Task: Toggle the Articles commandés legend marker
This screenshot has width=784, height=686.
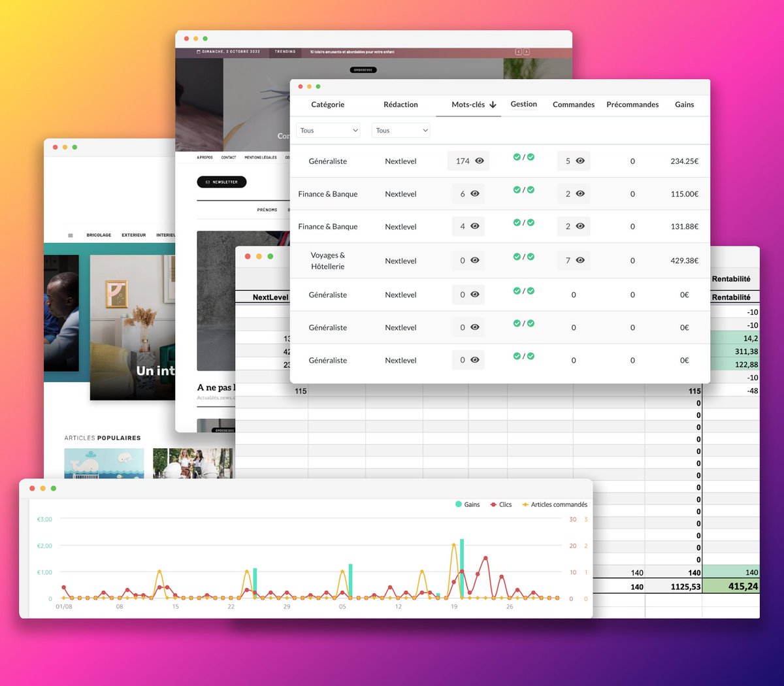Action: click(525, 504)
